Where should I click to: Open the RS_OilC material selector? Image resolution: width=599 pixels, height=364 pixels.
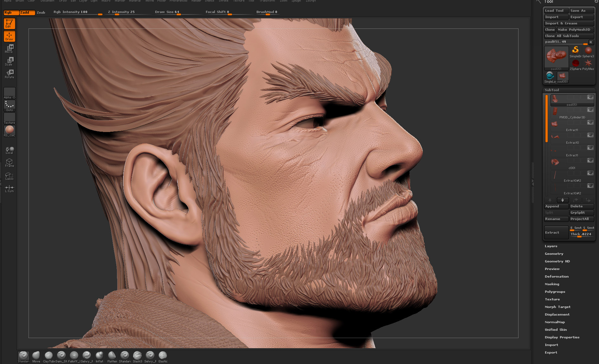[x=10, y=131]
